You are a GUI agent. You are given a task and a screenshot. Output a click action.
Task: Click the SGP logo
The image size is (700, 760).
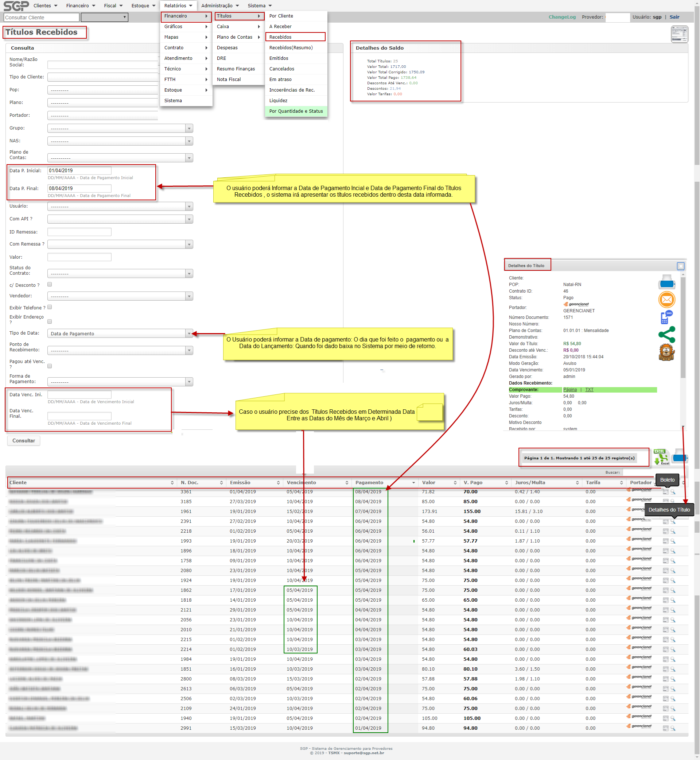point(16,6)
